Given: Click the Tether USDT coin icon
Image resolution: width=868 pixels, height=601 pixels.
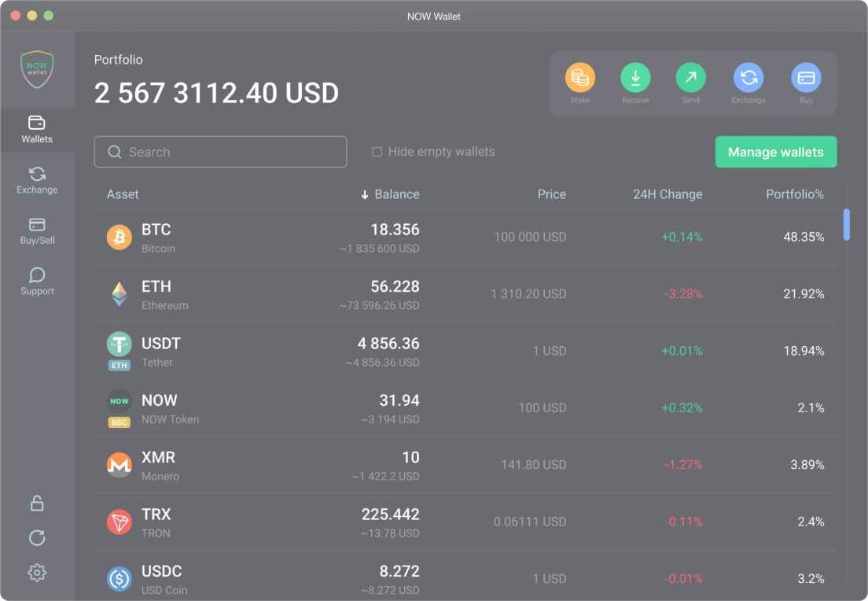Looking at the screenshot, I should click(x=119, y=344).
